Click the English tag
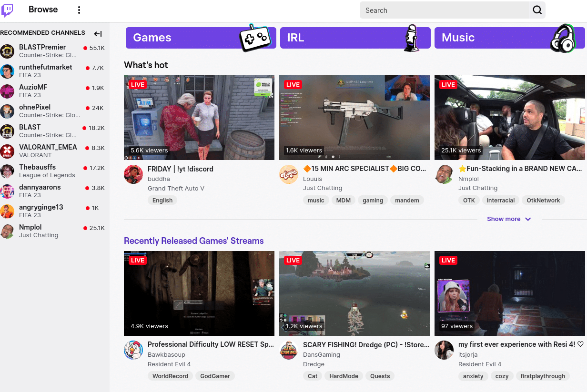Image resolution: width=587 pixels, height=392 pixels. [162, 201]
